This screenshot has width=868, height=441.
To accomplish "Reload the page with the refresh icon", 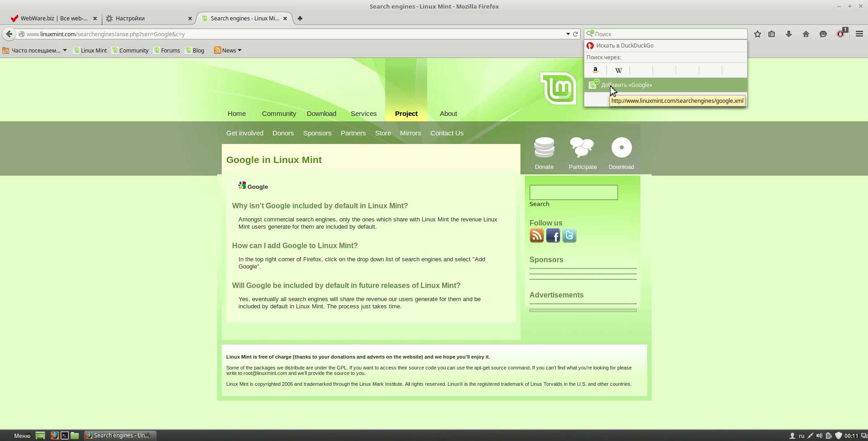I will tap(576, 34).
